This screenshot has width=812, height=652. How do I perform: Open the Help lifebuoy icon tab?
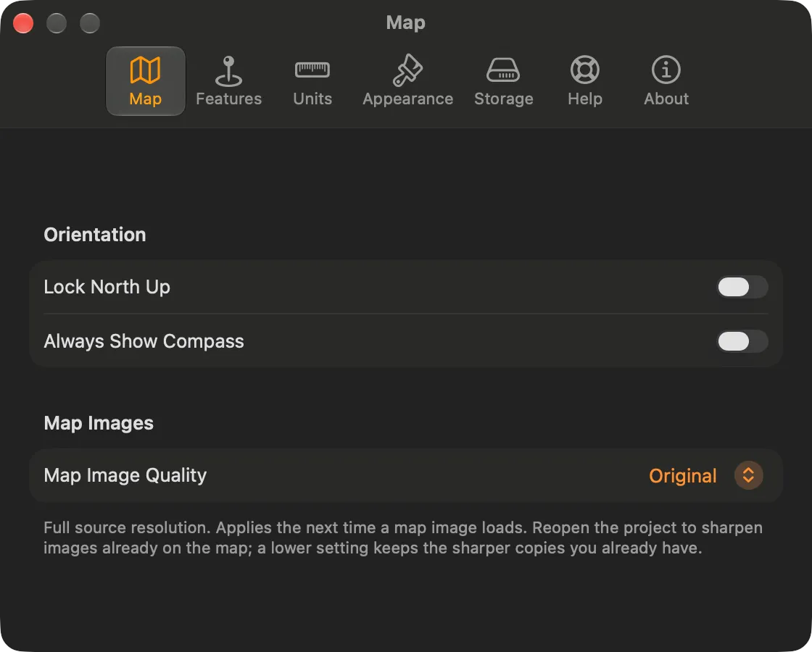[584, 70]
